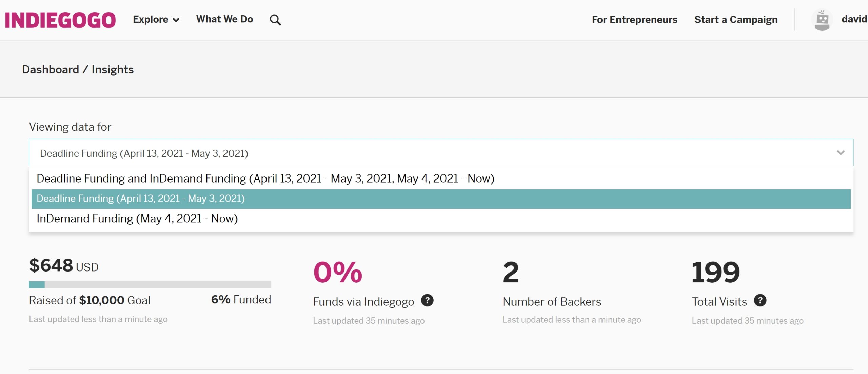The height and width of the screenshot is (374, 868).
Task: Choose InDemand Funding (May 4, 2021 - Now)
Action: pyautogui.click(x=441, y=219)
